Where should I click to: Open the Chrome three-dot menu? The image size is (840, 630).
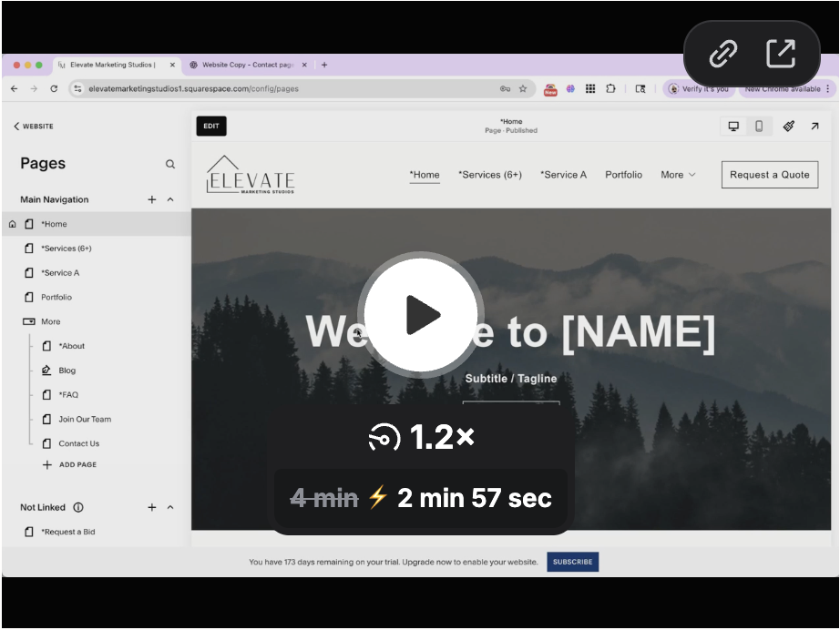click(827, 89)
